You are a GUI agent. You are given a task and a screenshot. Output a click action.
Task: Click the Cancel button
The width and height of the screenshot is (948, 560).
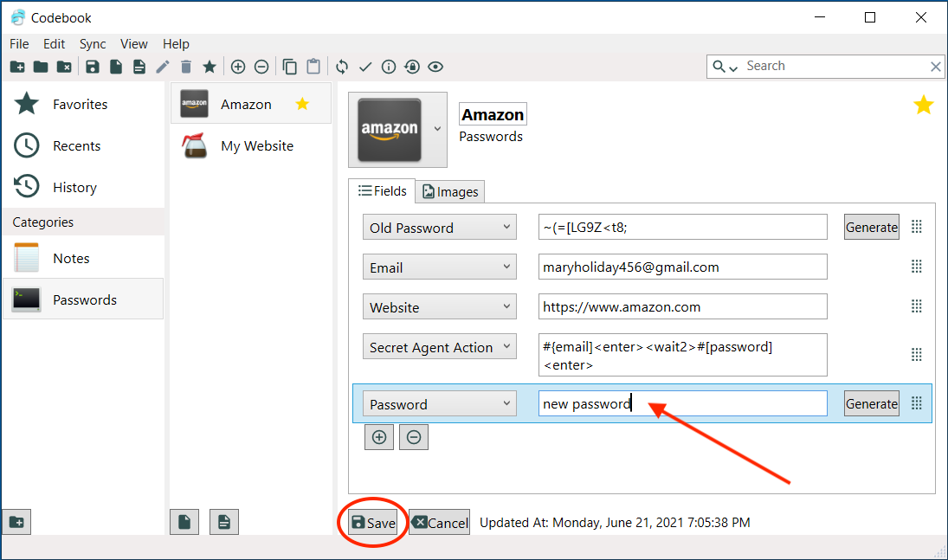click(440, 523)
